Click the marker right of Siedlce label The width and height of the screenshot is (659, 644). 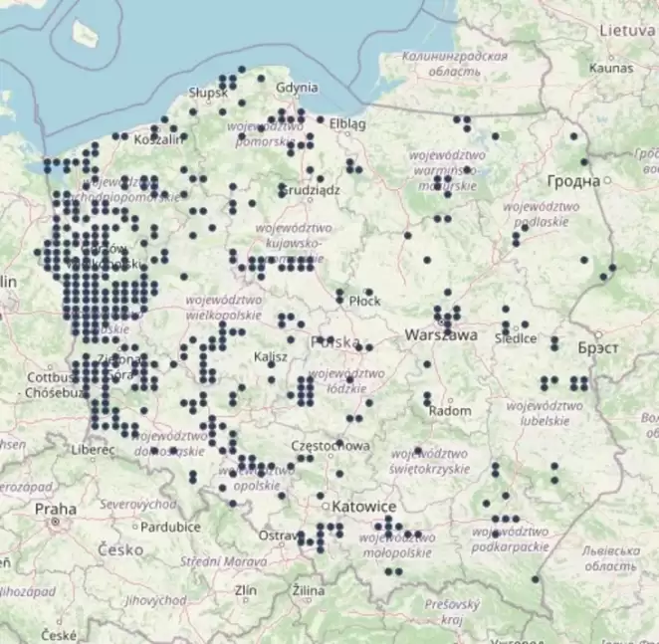pos(554,340)
